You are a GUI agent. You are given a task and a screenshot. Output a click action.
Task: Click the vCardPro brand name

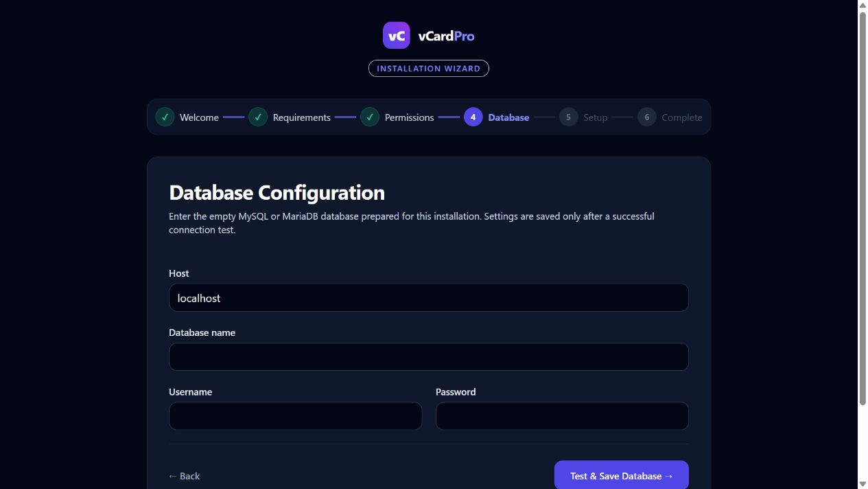click(446, 36)
